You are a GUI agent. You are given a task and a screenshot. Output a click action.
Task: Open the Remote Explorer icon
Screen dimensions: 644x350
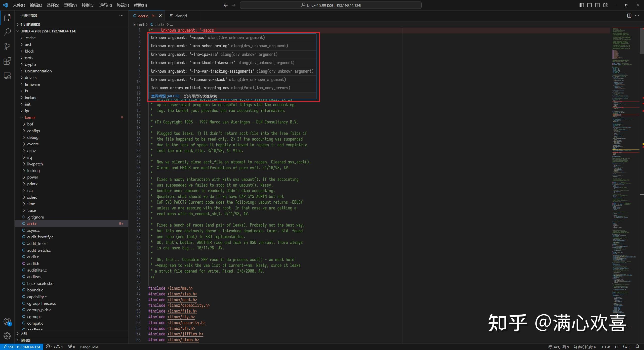point(7,76)
